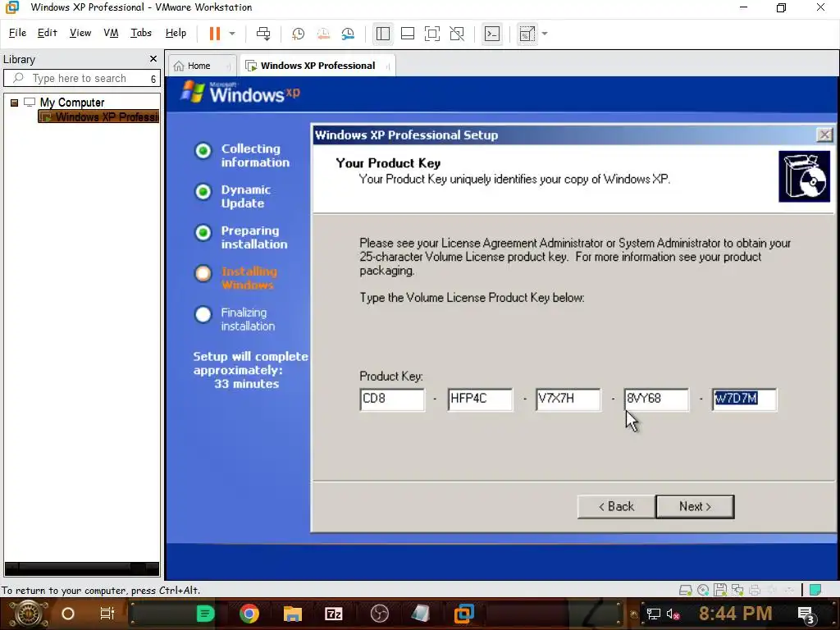
Task: Click the CD/DVD device status icon
Action: (703, 591)
